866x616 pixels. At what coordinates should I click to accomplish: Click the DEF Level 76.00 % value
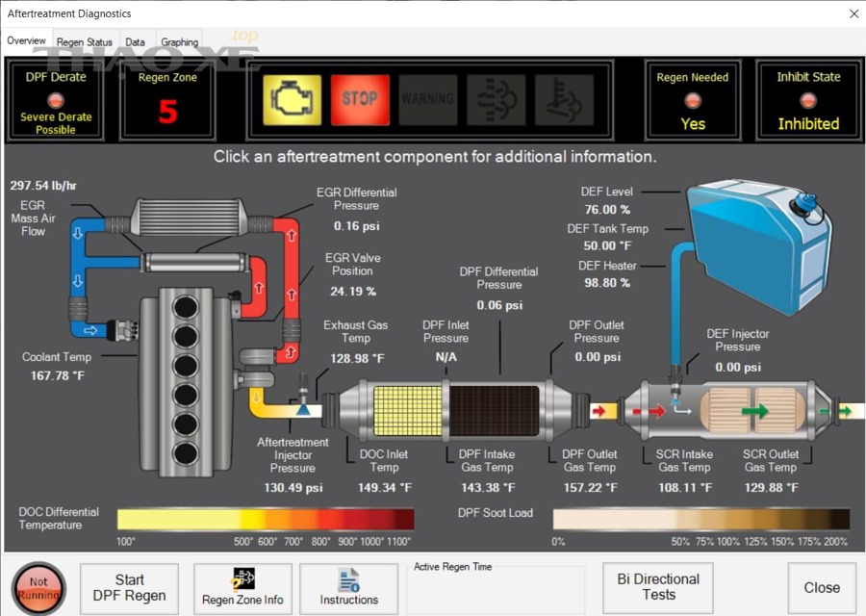607,210
